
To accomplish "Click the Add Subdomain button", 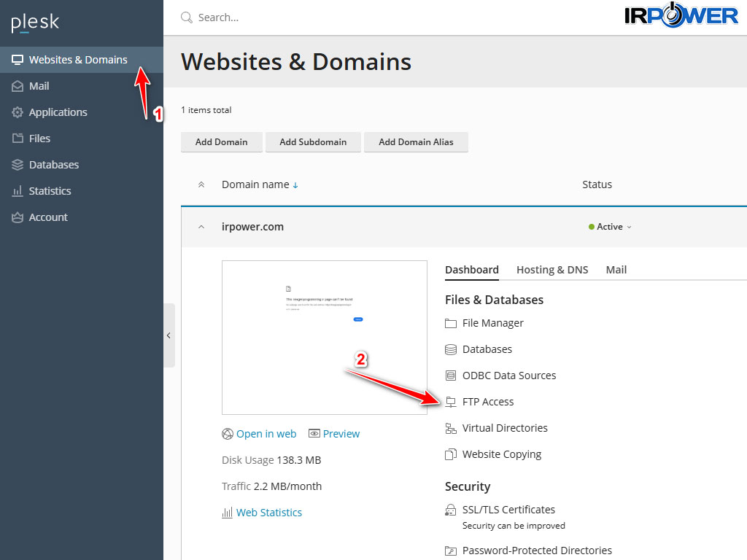I will click(x=313, y=142).
